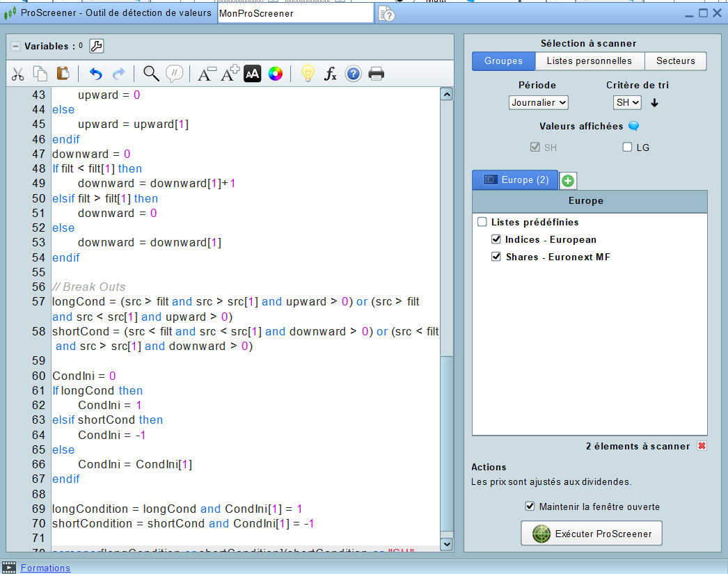Screen dimensions: 728x574
Task: Uncheck Indices - European
Action: [x=496, y=239]
